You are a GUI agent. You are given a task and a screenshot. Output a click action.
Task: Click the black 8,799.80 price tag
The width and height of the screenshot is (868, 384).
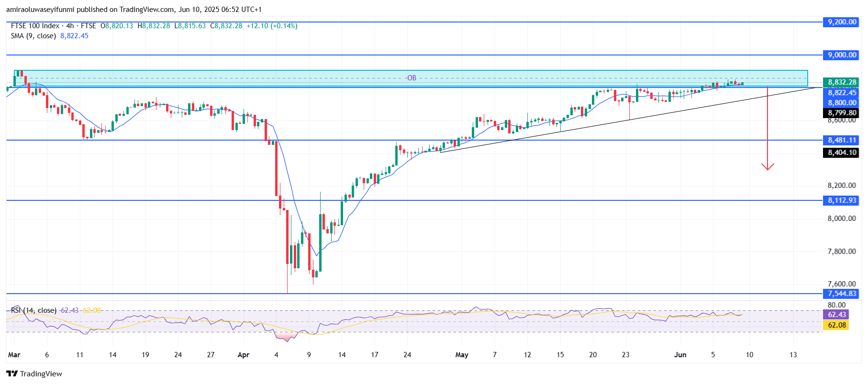(x=842, y=113)
